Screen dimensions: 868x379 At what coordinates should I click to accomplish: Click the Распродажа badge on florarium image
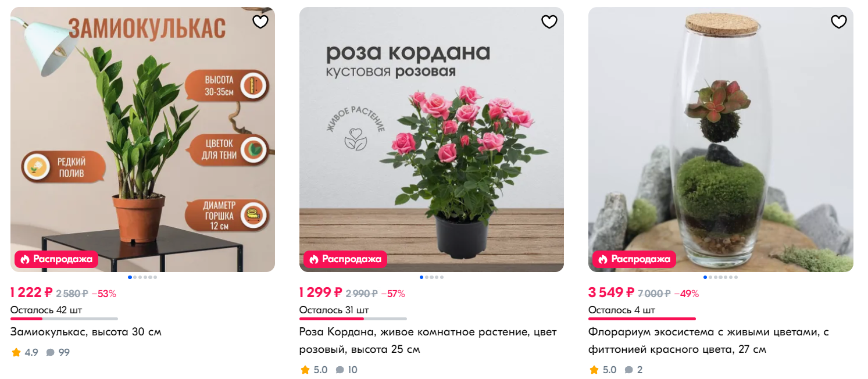(x=634, y=259)
